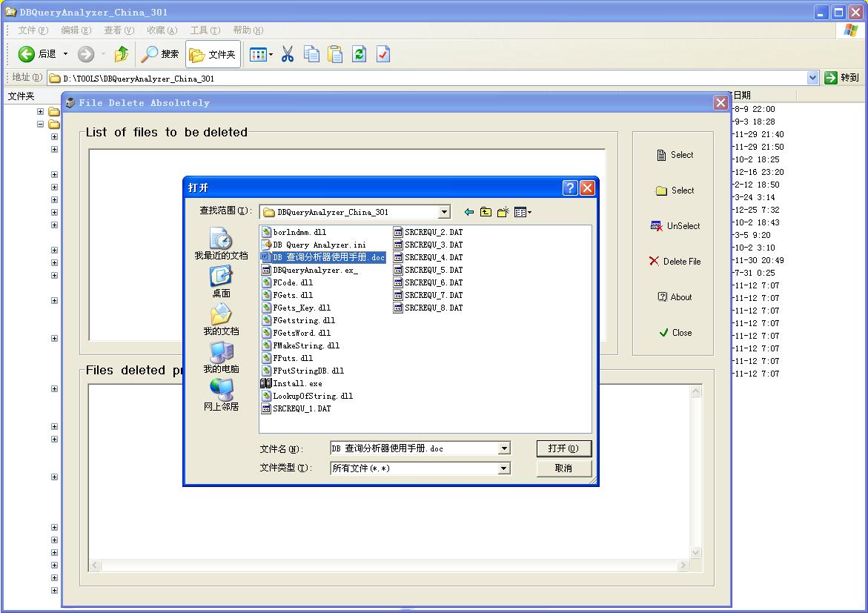Select SRCREQU_8.DAT file
This screenshot has width=868, height=613.
[428, 308]
